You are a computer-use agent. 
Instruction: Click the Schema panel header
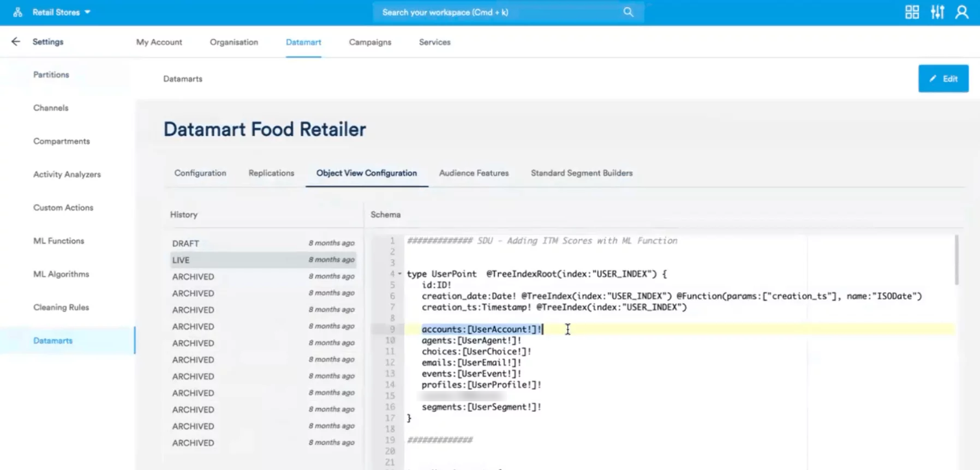[386, 215]
